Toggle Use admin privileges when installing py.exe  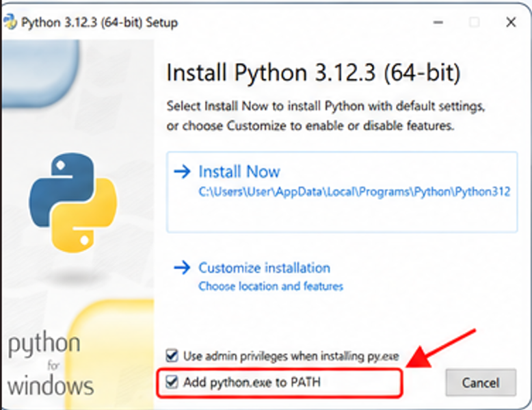(172, 356)
